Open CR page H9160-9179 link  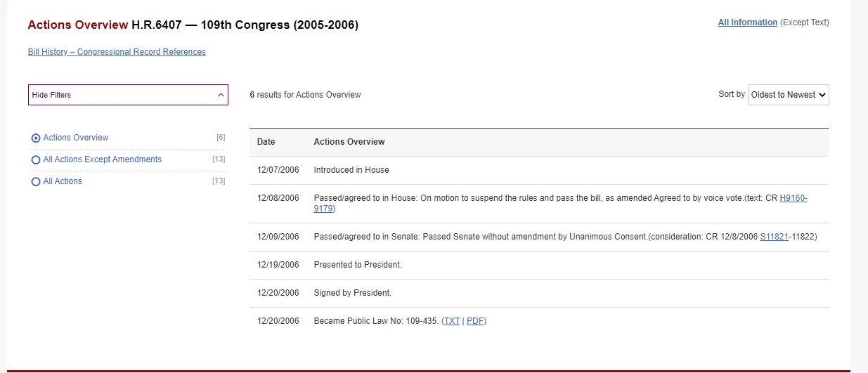tap(793, 198)
